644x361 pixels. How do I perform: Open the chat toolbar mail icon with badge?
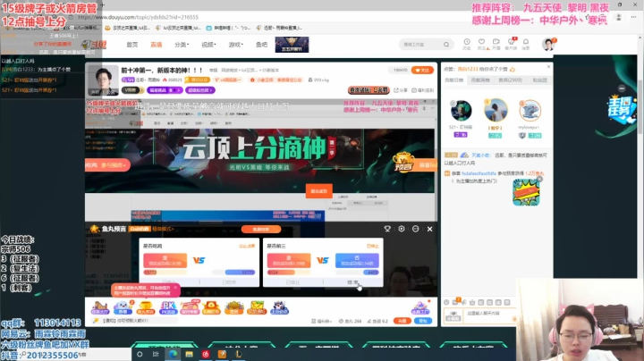coord(455,302)
